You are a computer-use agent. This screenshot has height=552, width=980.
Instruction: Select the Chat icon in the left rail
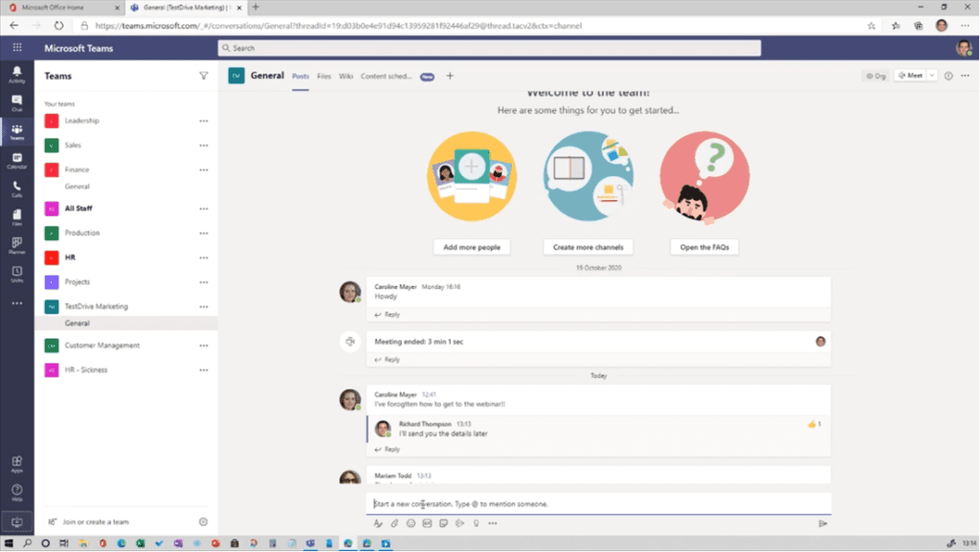(16, 103)
